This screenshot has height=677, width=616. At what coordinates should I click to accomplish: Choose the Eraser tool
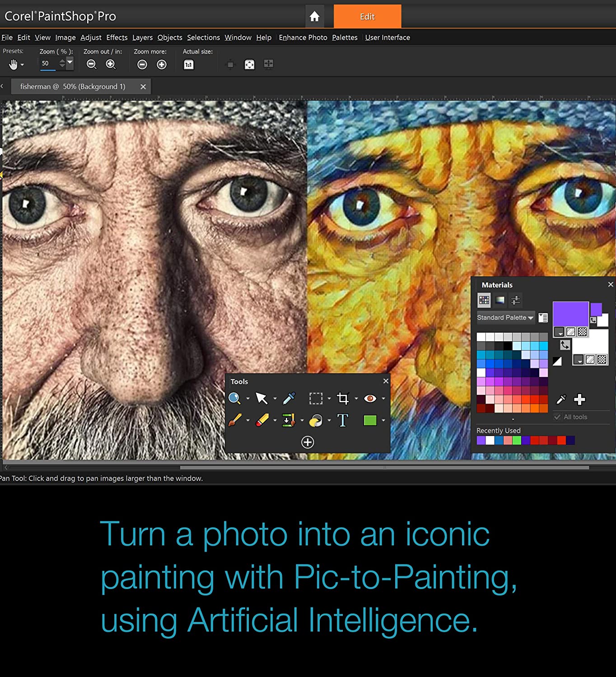pyautogui.click(x=262, y=420)
